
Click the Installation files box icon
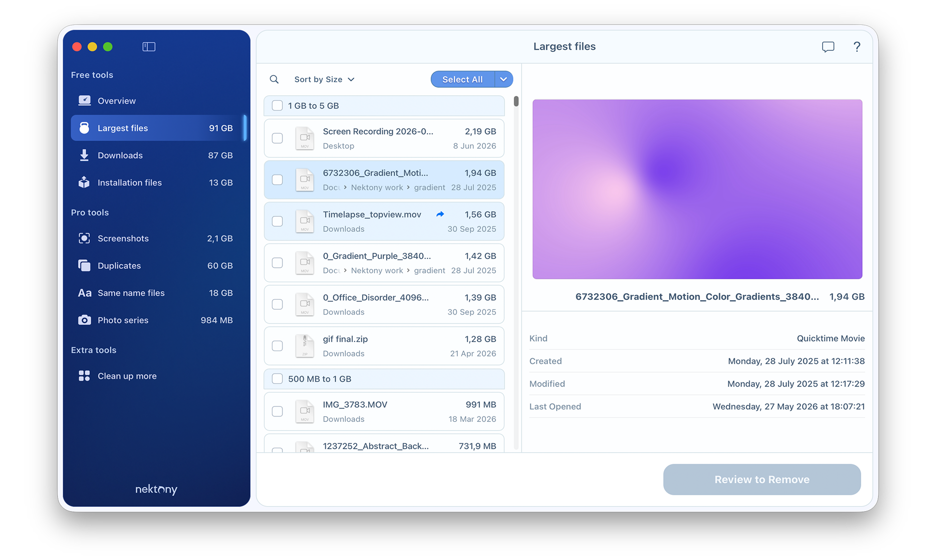point(84,183)
